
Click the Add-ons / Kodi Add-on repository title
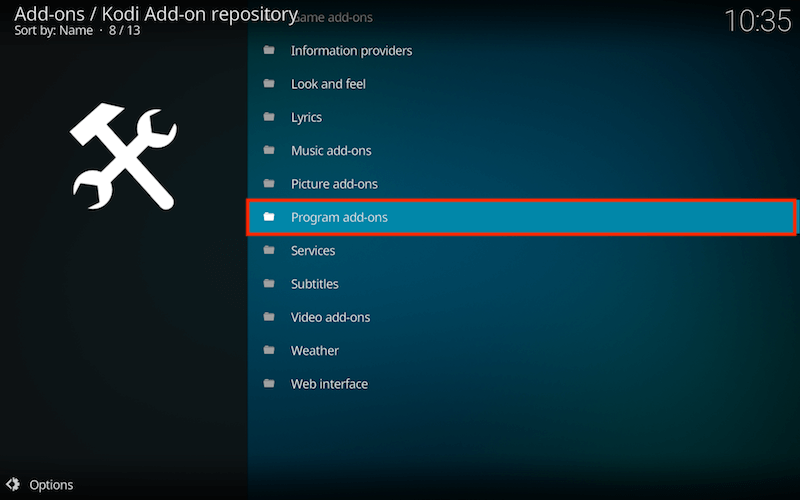click(156, 14)
